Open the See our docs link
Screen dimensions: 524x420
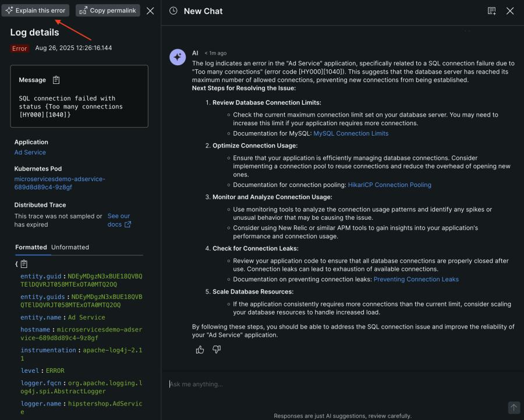(x=119, y=220)
